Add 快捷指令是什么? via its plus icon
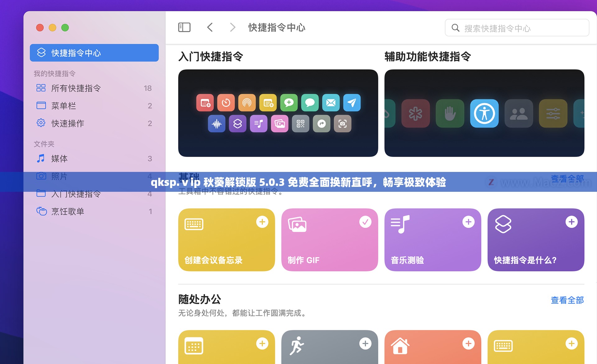597x364 pixels. pos(572,222)
